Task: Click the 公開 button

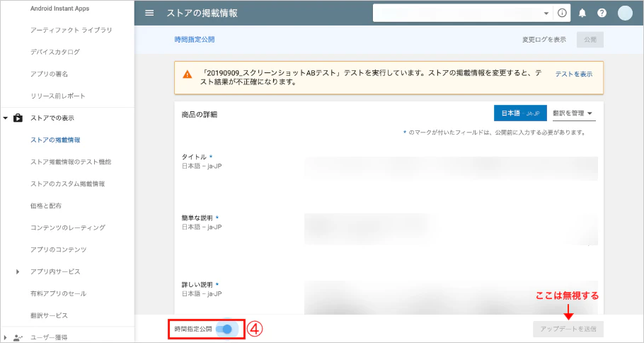Action: coord(590,40)
